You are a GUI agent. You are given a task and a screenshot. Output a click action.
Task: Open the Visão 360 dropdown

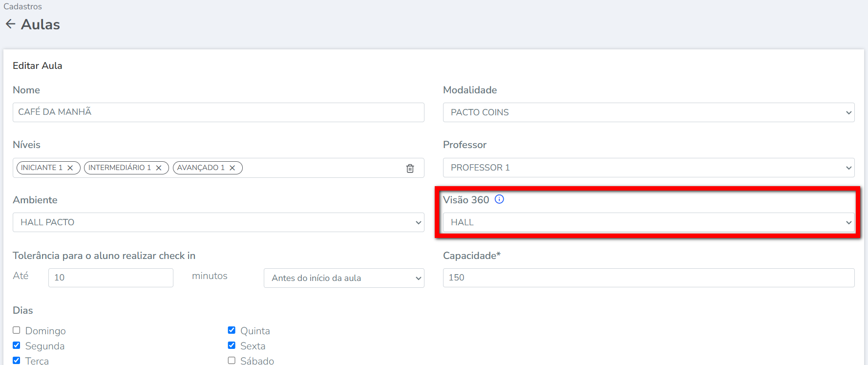coord(648,222)
